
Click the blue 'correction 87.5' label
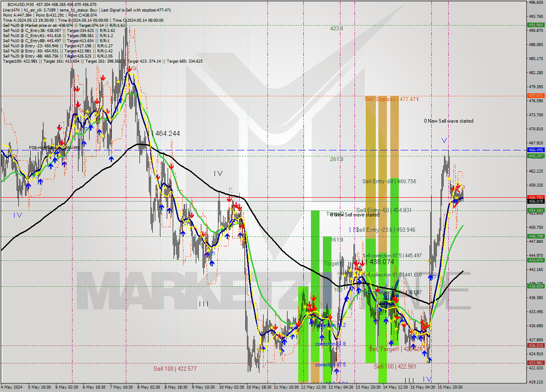coord(331,365)
